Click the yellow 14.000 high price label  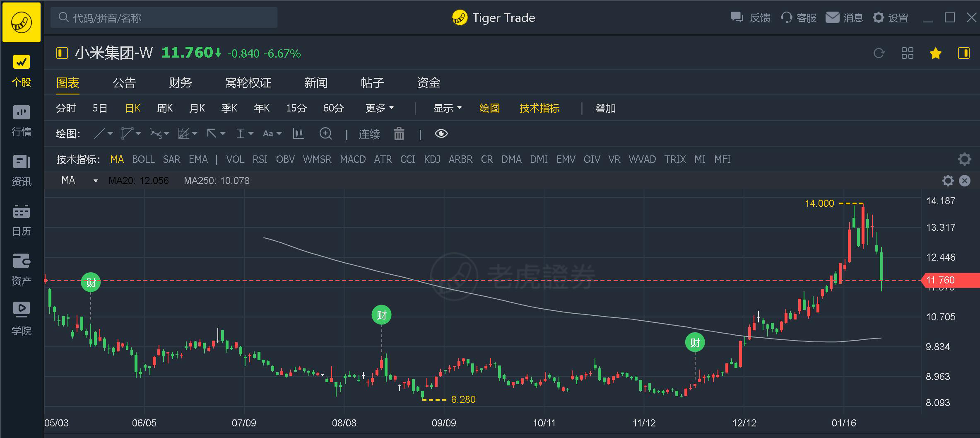(x=819, y=203)
